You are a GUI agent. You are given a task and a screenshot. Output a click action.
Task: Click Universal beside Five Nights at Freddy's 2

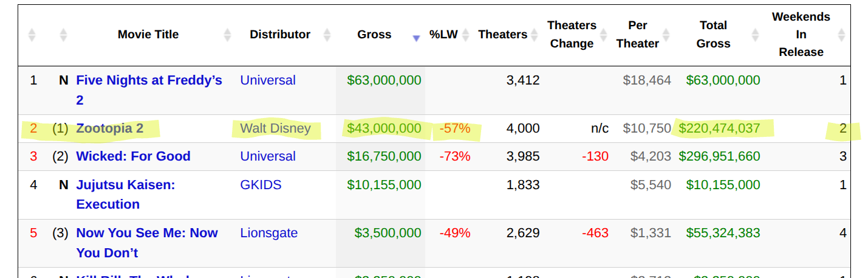pos(268,80)
